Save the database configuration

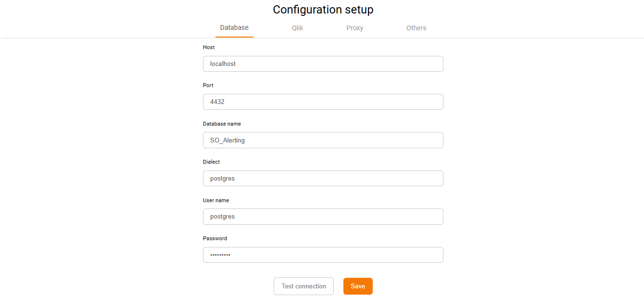[357, 286]
